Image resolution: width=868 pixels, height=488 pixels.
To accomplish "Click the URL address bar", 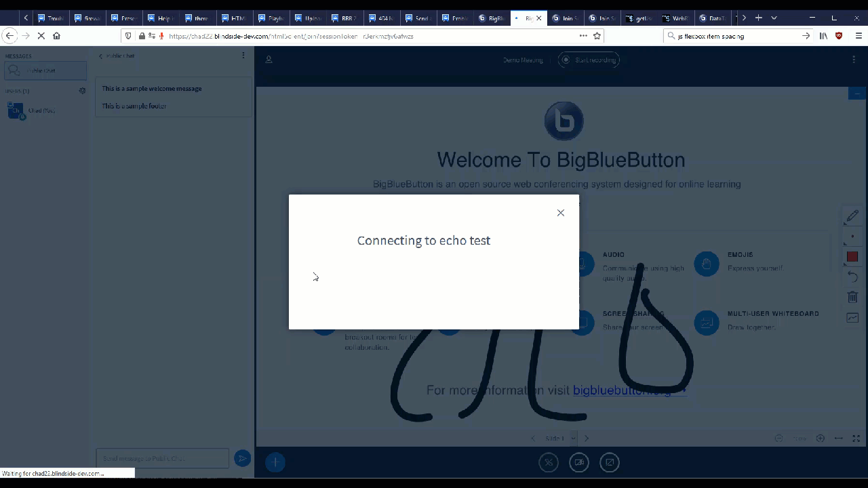I will pyautogui.click(x=363, y=36).
